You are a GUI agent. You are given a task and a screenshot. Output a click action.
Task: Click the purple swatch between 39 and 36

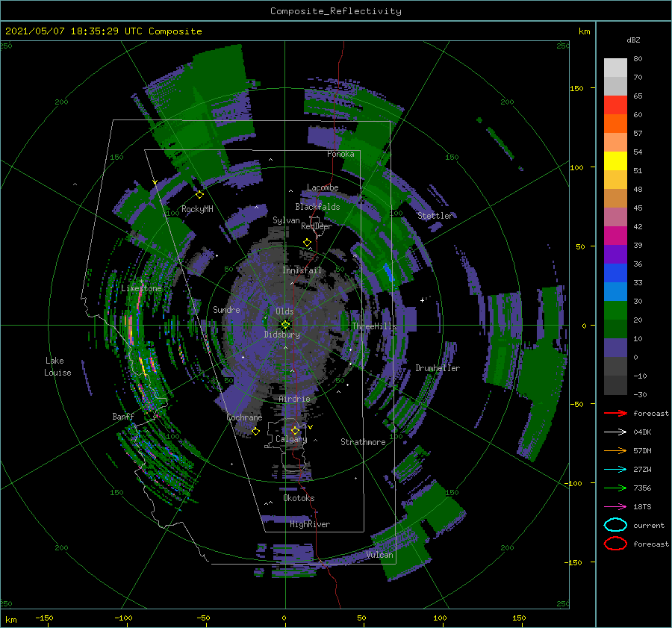coord(615,254)
